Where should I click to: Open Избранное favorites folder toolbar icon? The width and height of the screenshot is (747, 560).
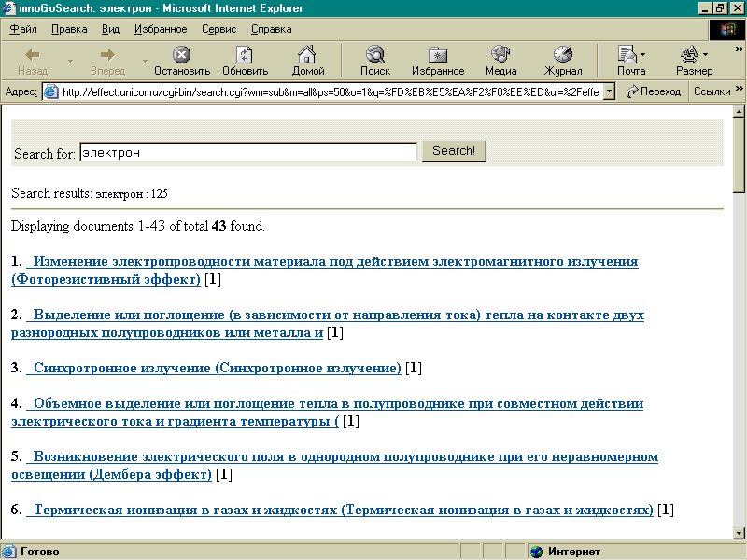pyautogui.click(x=437, y=55)
